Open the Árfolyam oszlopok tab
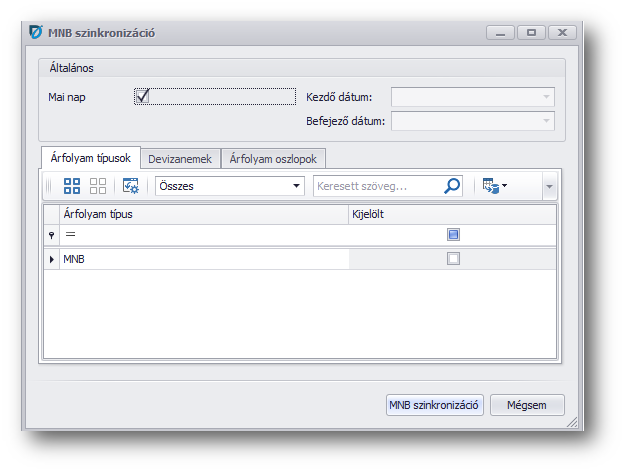 273,159
